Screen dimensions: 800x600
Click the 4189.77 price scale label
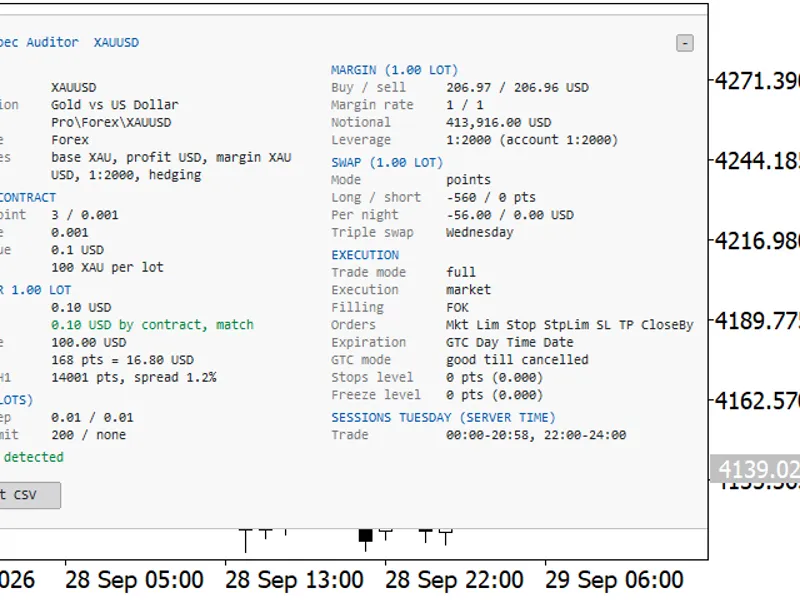pyautogui.click(x=757, y=321)
